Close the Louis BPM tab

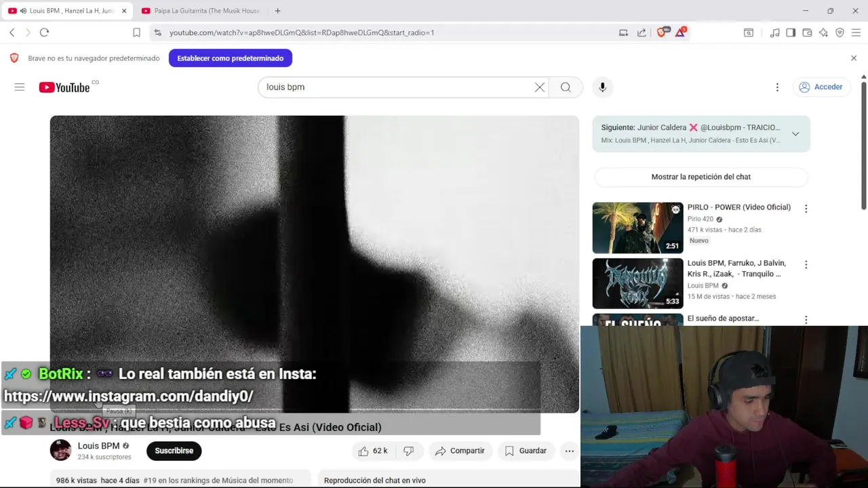[124, 11]
